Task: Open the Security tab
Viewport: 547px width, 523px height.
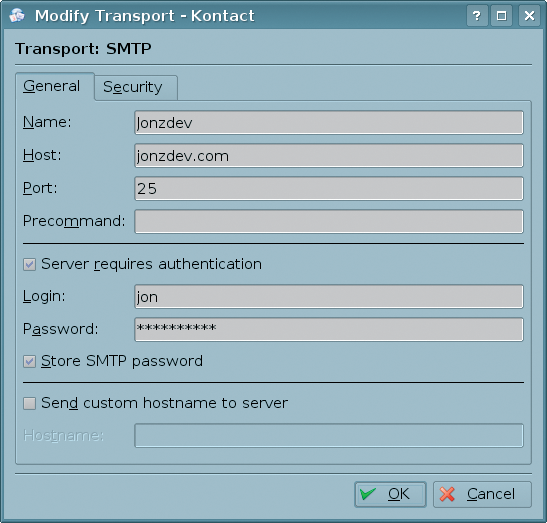Action: [136, 88]
